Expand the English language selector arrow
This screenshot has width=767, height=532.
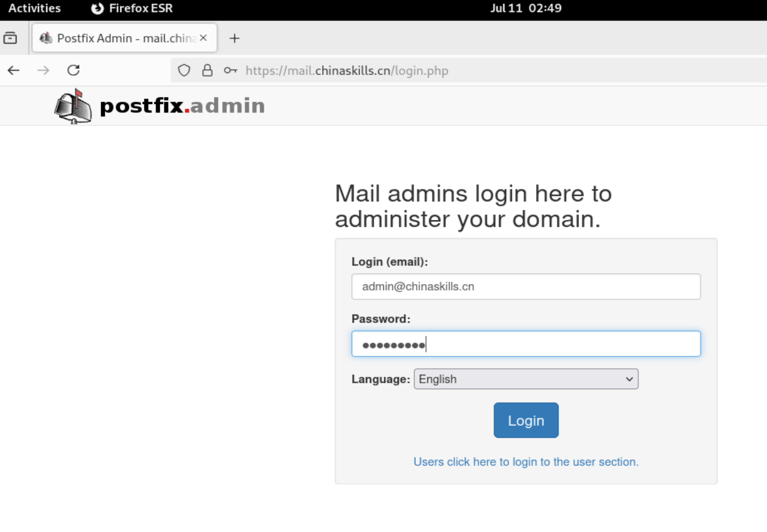629,379
